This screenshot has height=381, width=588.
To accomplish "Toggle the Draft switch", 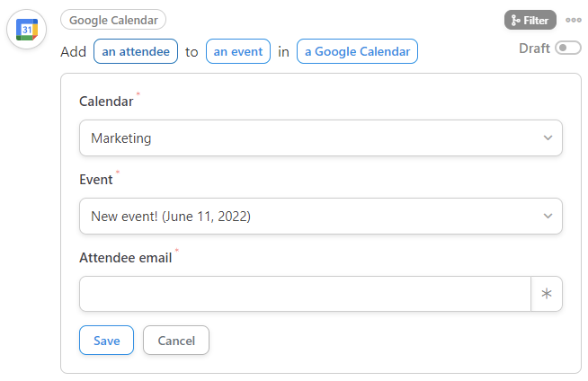I will click(x=568, y=48).
